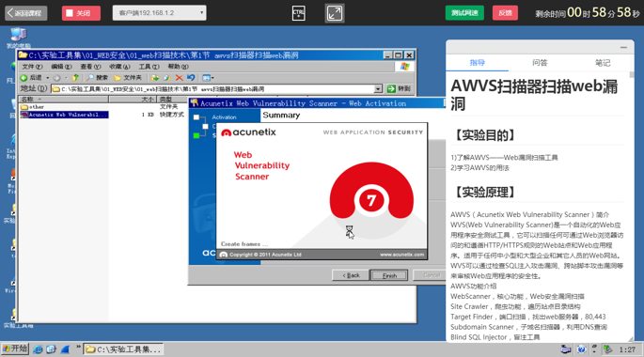644x357 pixels.
Task: Click the Windows flag logo in Explorer
Action: (x=404, y=67)
